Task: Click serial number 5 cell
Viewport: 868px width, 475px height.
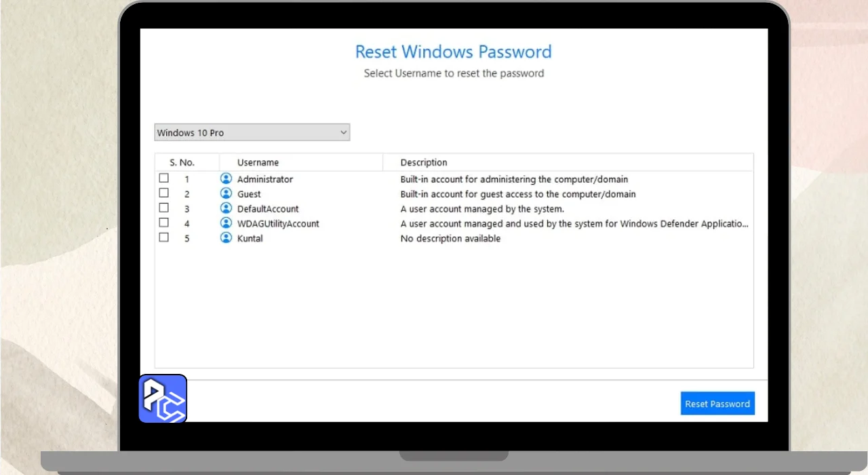Action: 187,239
